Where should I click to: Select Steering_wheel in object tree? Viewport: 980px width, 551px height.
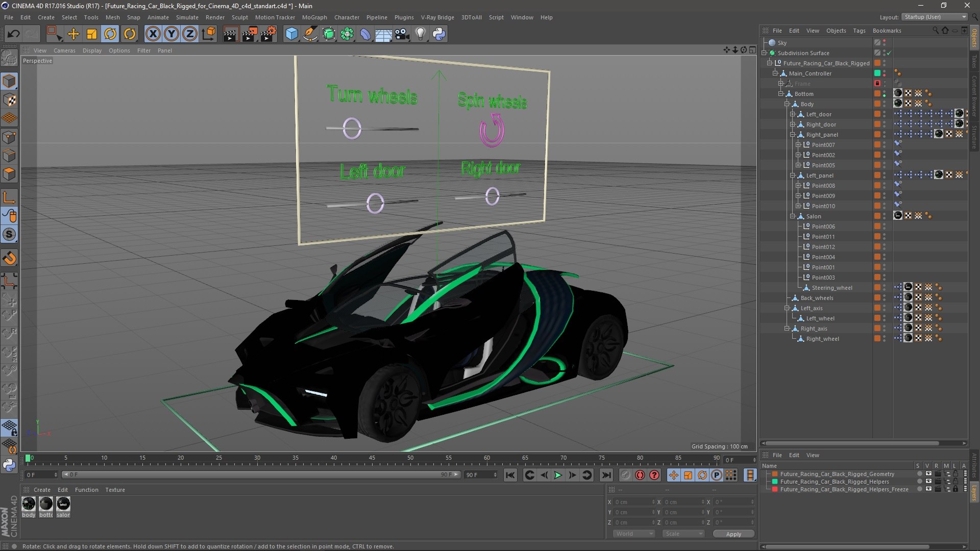[831, 288]
